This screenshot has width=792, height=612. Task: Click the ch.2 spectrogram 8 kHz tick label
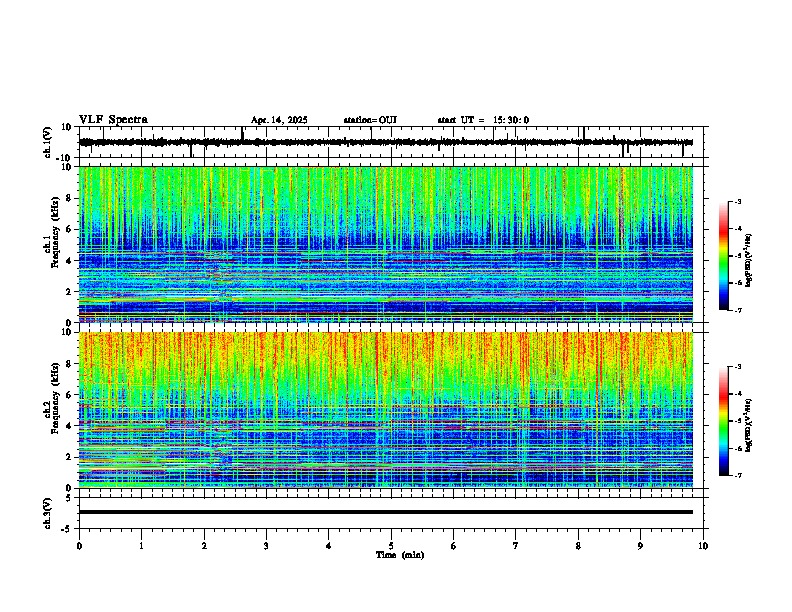pyautogui.click(x=69, y=364)
